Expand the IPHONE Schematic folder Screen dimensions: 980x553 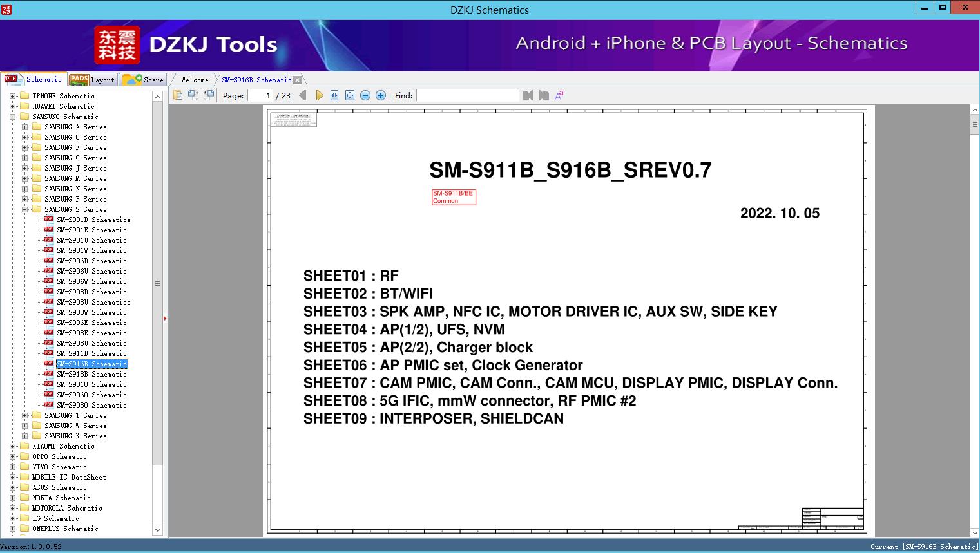(13, 96)
